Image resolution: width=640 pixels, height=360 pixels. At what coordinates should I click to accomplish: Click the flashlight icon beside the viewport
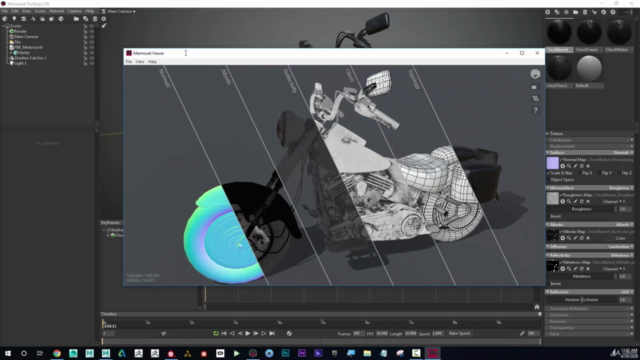pyautogui.click(x=104, y=26)
